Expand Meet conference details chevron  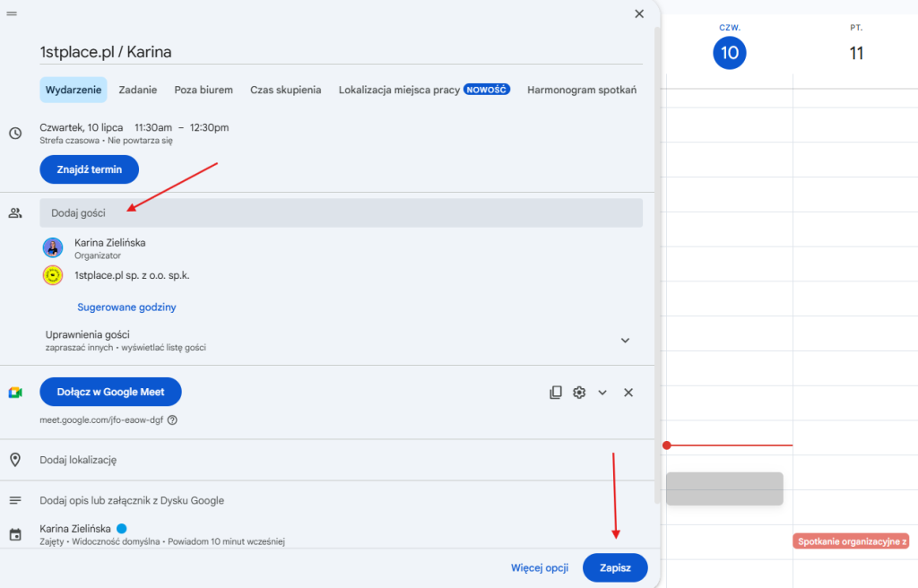[x=602, y=393]
